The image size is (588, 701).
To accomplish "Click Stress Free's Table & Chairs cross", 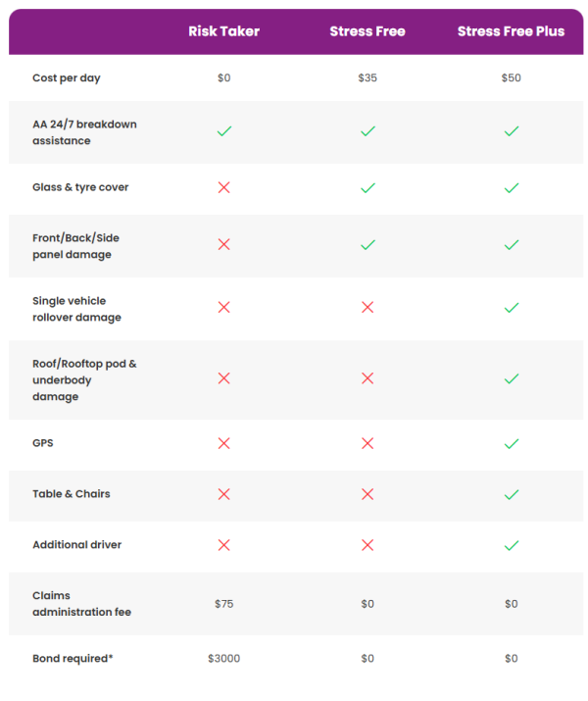I will [x=367, y=494].
